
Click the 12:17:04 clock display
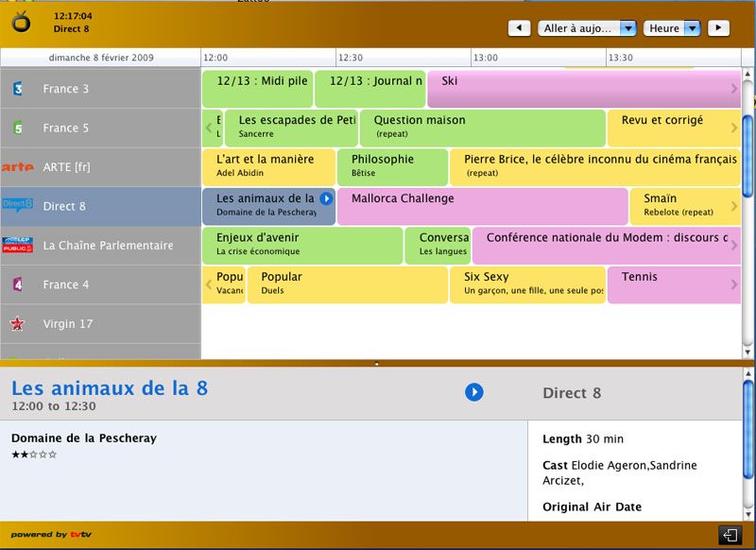point(73,16)
